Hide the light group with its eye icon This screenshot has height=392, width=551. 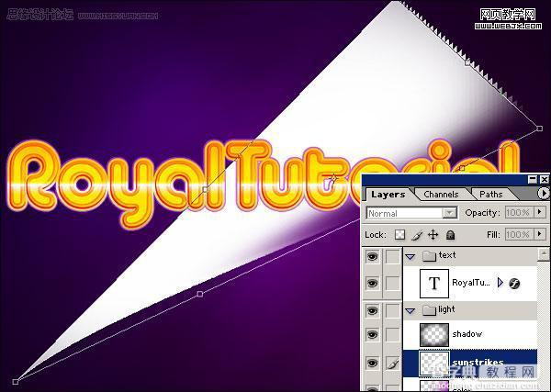tap(372, 310)
